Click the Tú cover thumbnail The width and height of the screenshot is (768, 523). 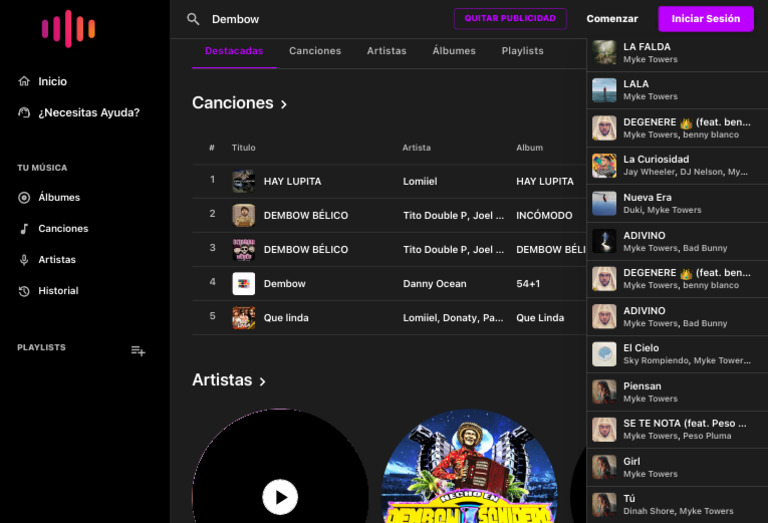click(x=604, y=505)
